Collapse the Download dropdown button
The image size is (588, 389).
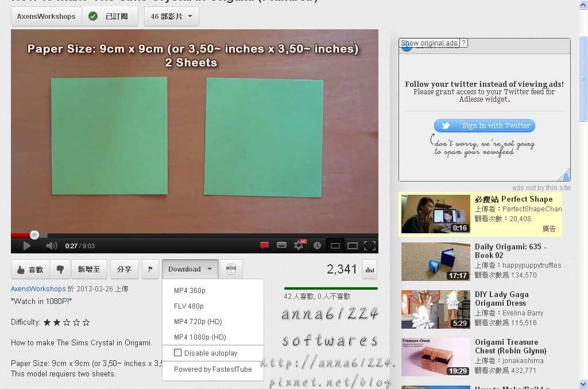pos(190,269)
